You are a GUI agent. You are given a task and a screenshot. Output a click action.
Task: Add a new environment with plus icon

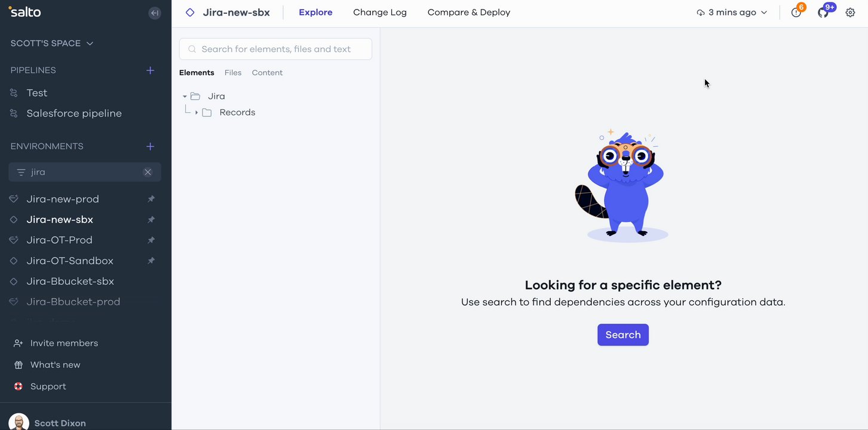tap(151, 146)
